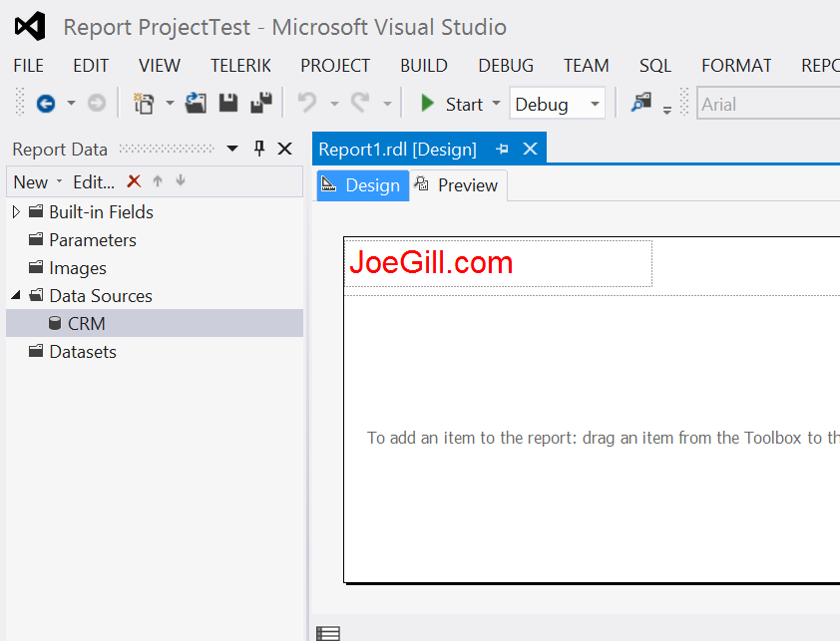Image resolution: width=840 pixels, height=641 pixels.
Task: Select the Built-in Fields folder
Action: coord(101,212)
